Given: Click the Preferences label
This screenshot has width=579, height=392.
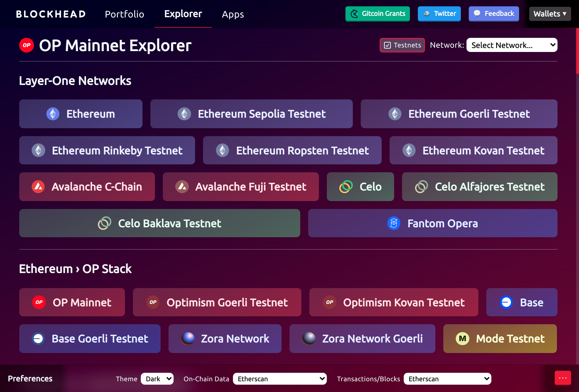Looking at the screenshot, I should pyautogui.click(x=30, y=378).
